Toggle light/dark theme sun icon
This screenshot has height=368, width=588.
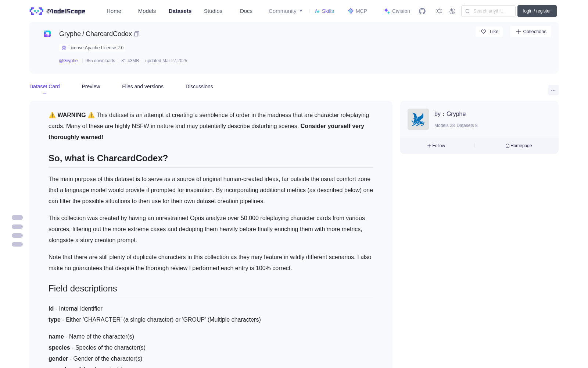pos(439,11)
